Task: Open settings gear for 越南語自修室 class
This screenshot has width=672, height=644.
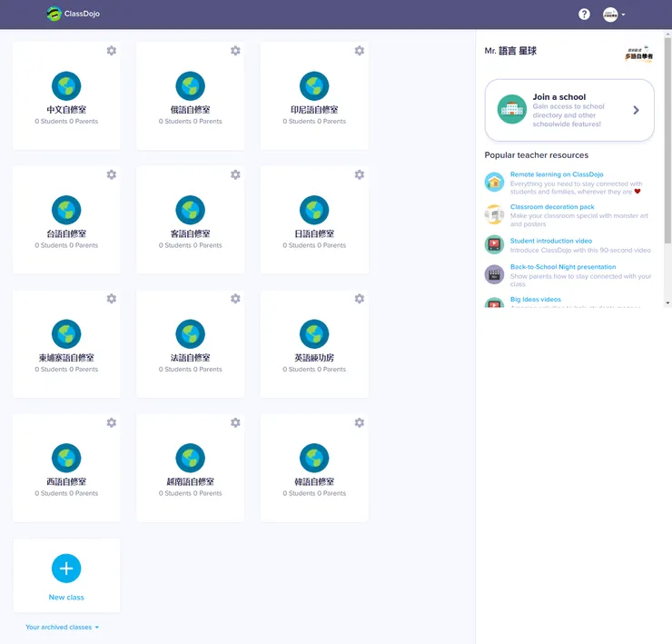Action: click(235, 422)
